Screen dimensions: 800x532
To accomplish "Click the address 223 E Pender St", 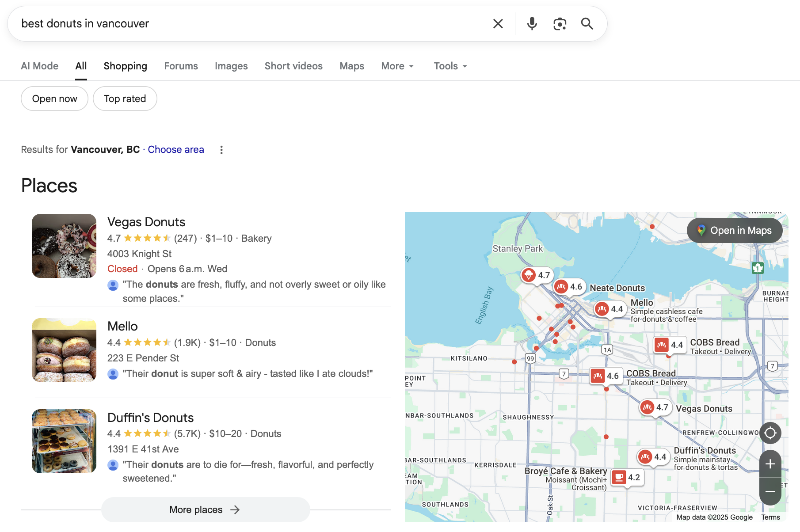I will 143,358.
